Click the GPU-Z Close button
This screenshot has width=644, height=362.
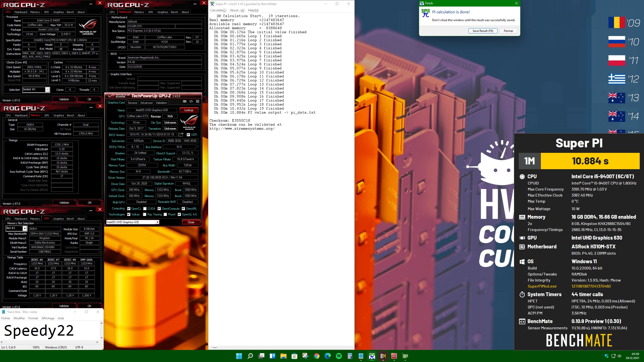tap(191, 222)
